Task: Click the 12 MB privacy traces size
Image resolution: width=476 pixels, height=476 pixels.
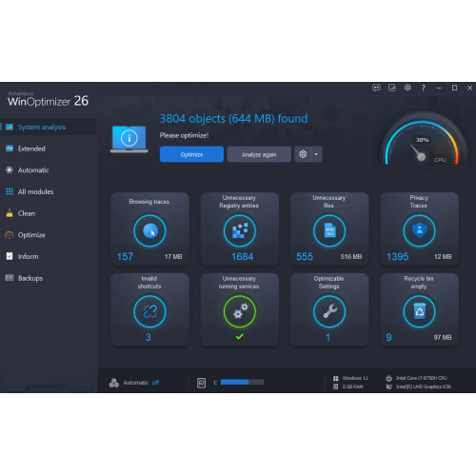Action: click(x=443, y=256)
